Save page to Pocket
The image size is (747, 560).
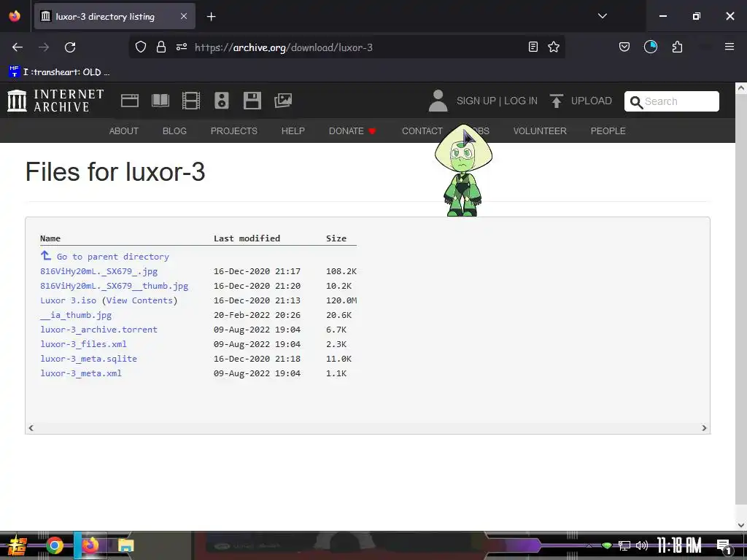click(624, 47)
